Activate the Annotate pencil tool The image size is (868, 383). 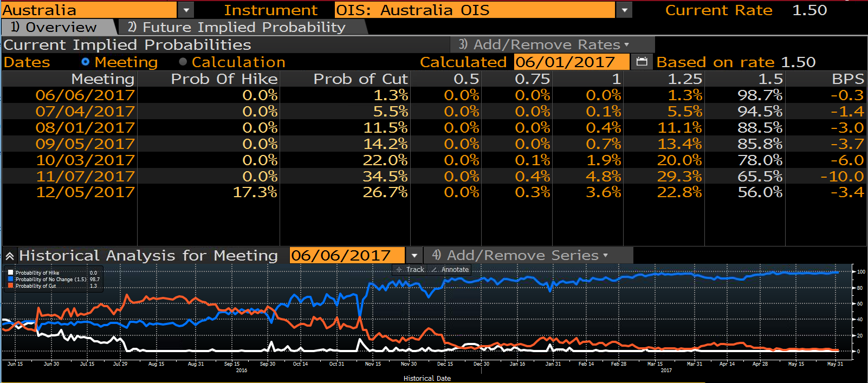tap(450, 269)
